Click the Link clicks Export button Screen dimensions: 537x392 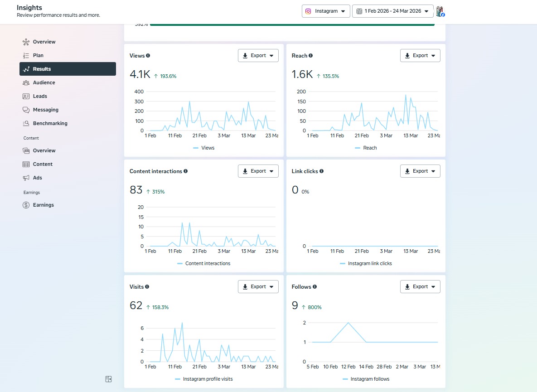(420, 171)
